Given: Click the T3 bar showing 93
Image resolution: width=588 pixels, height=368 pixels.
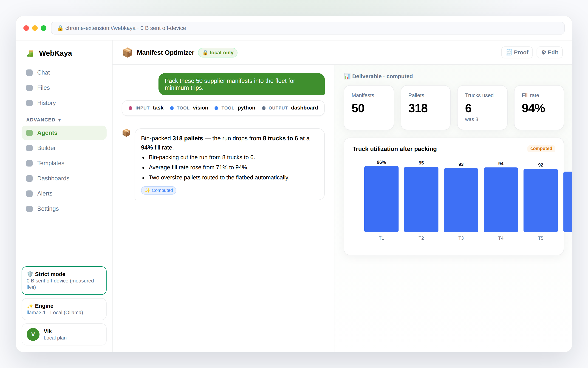Looking at the screenshot, I should [x=461, y=200].
